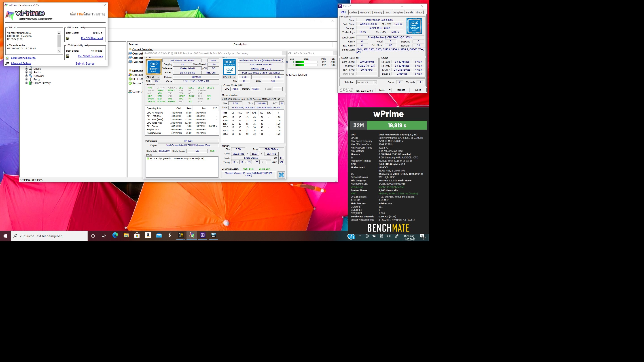This screenshot has height=362, width=644.
Task: Switch to the About tab in CPU-Z
Action: pos(419,13)
